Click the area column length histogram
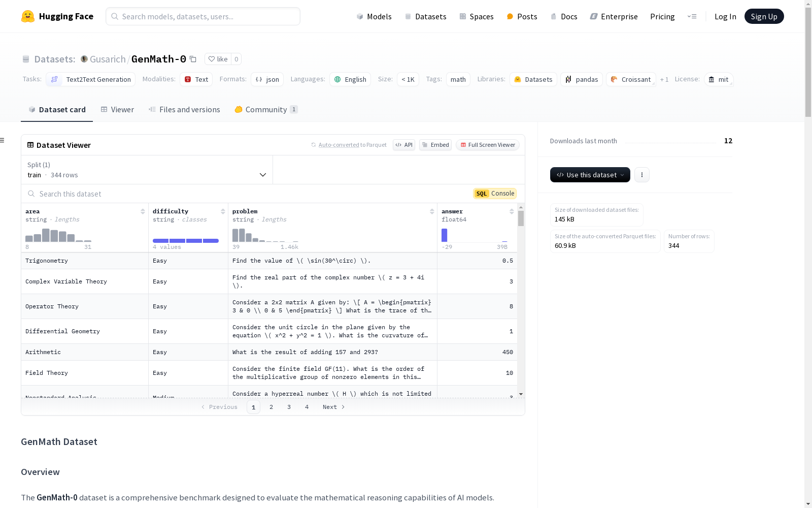812x508 pixels. tap(58, 235)
